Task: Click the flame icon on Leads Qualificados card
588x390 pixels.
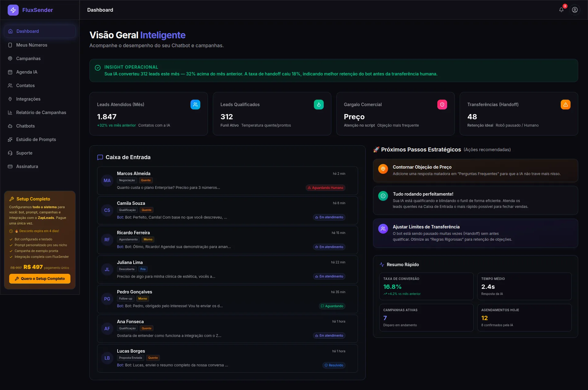Action: pyautogui.click(x=318, y=104)
